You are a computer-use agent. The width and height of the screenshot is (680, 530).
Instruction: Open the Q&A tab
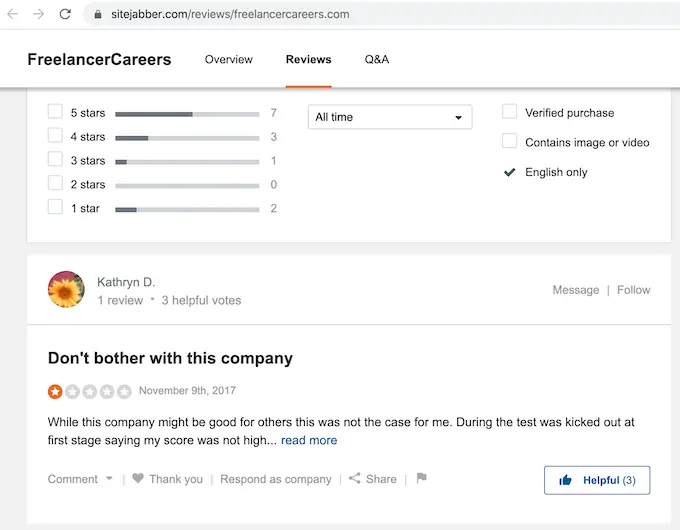pos(377,59)
